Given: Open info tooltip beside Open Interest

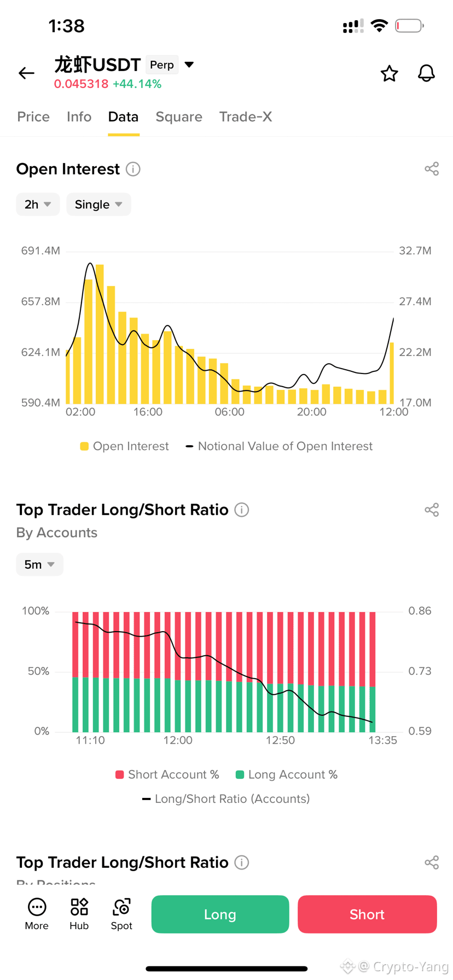Looking at the screenshot, I should tap(133, 169).
